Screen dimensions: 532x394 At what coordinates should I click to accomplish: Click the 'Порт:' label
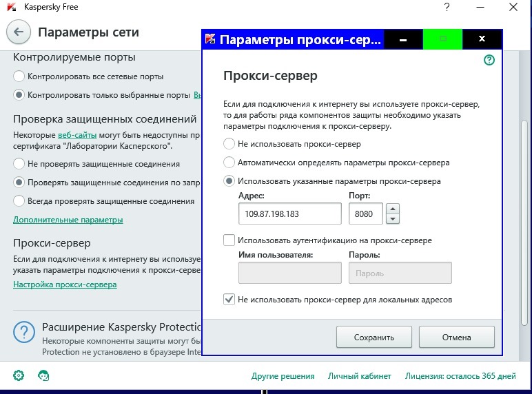pyautogui.click(x=359, y=196)
